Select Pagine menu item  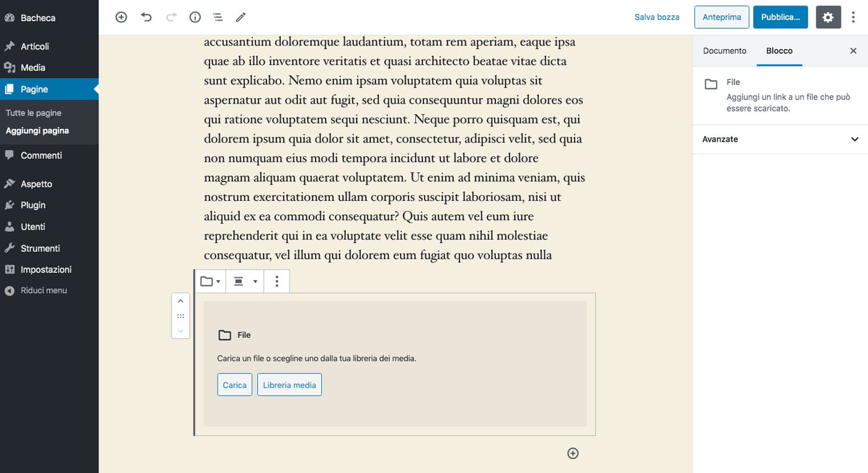click(x=49, y=89)
